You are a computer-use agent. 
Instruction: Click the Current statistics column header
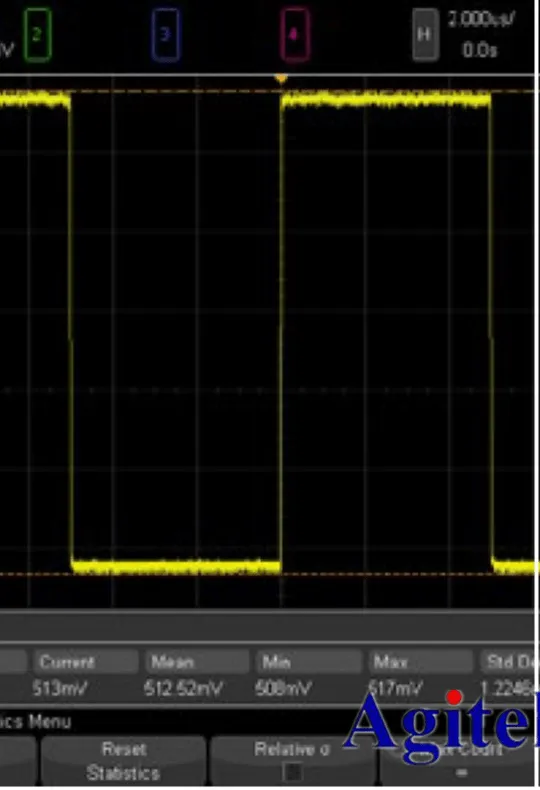coord(67,662)
